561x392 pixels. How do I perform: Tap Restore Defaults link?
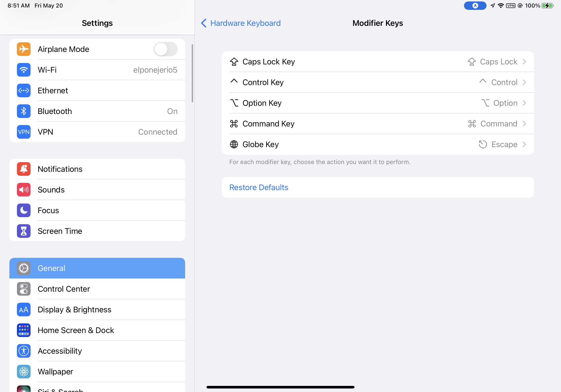tap(259, 188)
